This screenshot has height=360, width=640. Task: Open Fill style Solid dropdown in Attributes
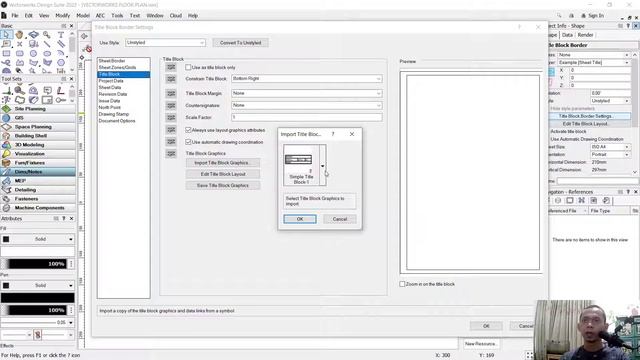(x=38, y=239)
